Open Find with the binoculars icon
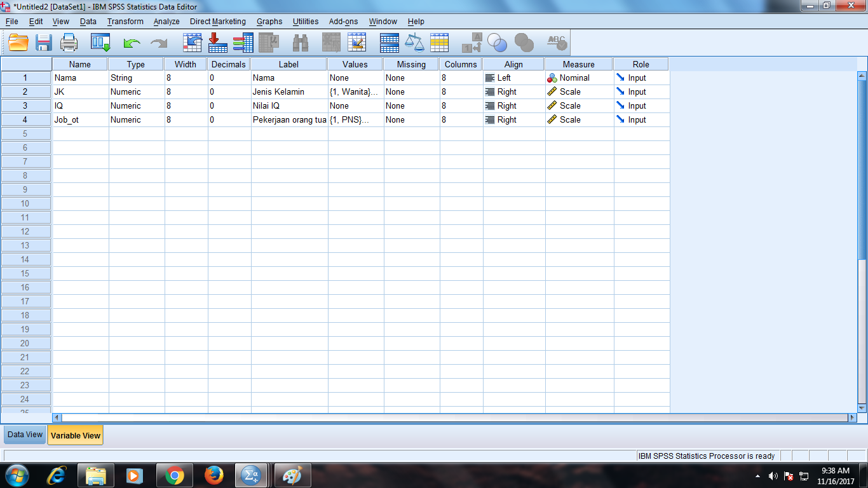 (300, 43)
